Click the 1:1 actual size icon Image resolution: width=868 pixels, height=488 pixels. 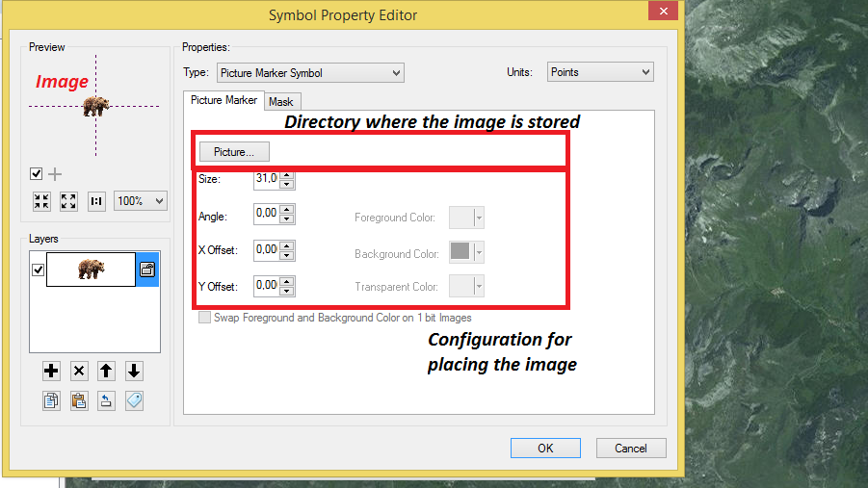click(96, 201)
